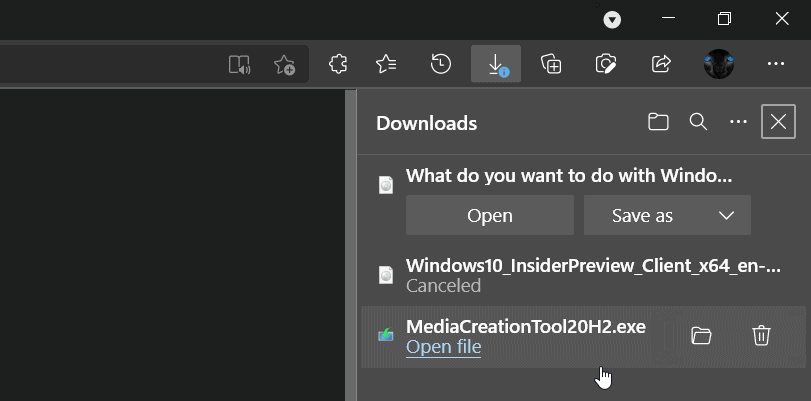Toggle the Downloads toolbar button
This screenshot has width=811, height=401.
(495, 64)
